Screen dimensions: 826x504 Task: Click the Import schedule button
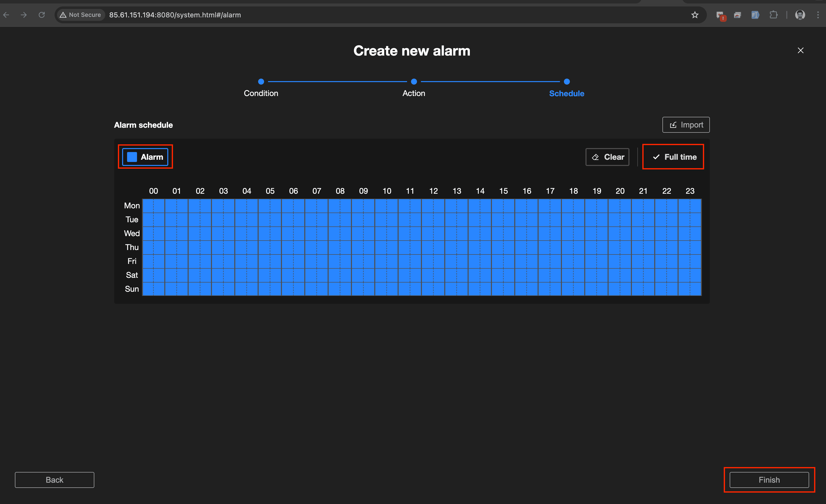click(x=686, y=125)
